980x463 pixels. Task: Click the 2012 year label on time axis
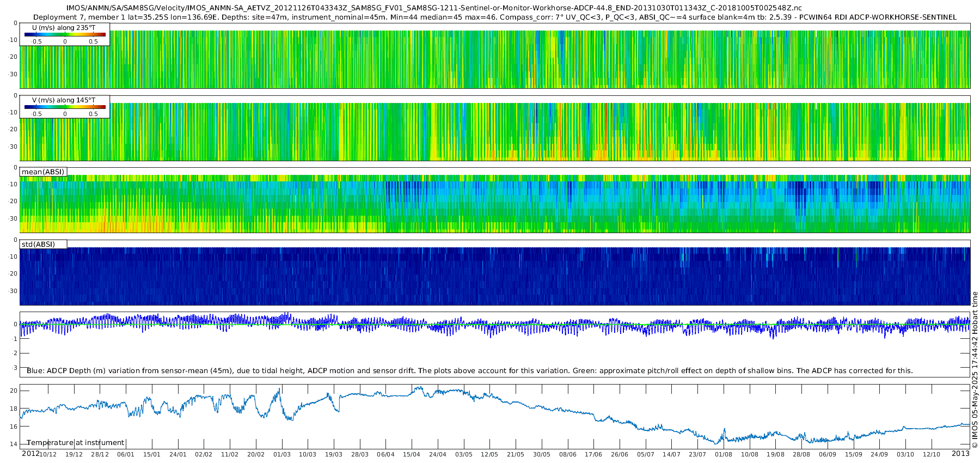tap(30, 454)
